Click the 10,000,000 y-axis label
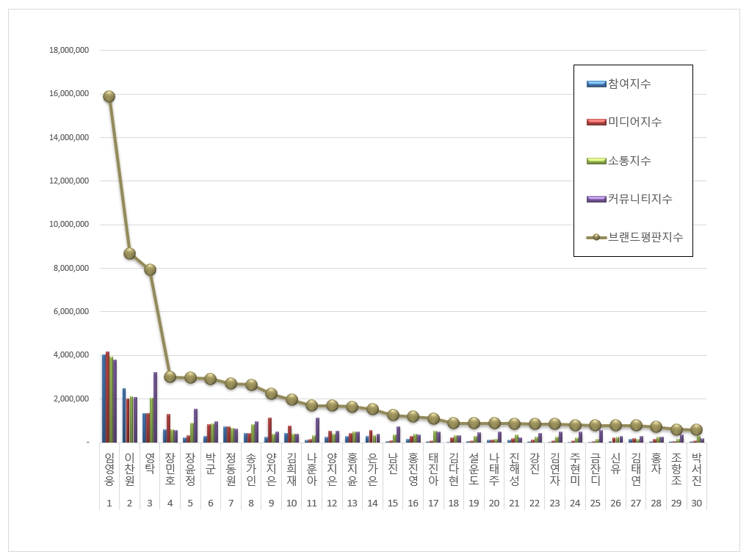 point(69,225)
